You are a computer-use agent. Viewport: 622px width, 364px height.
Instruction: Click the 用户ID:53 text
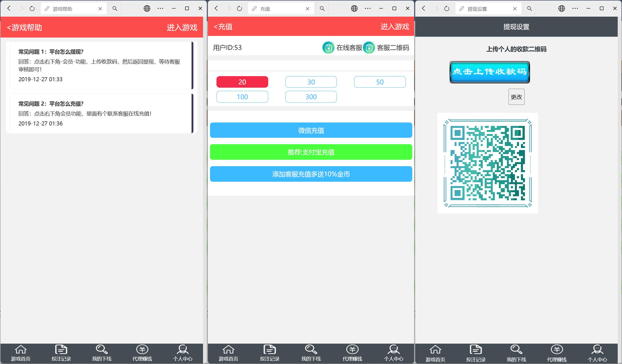point(227,48)
